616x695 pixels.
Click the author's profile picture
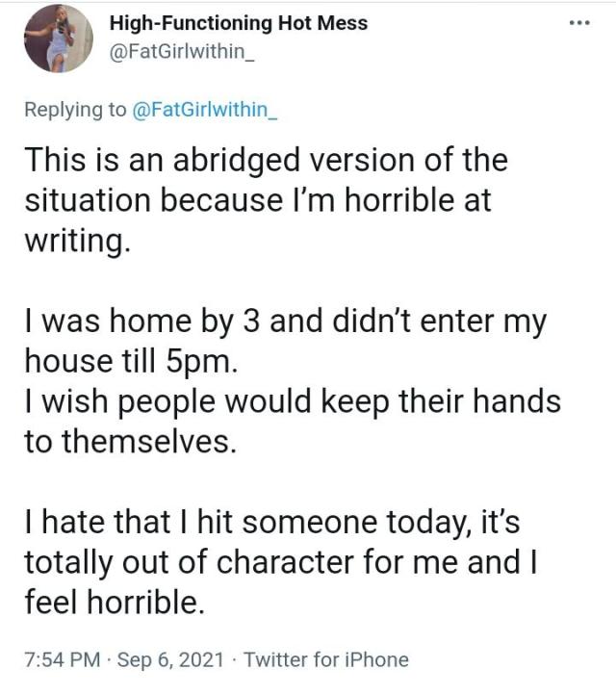click(x=58, y=39)
